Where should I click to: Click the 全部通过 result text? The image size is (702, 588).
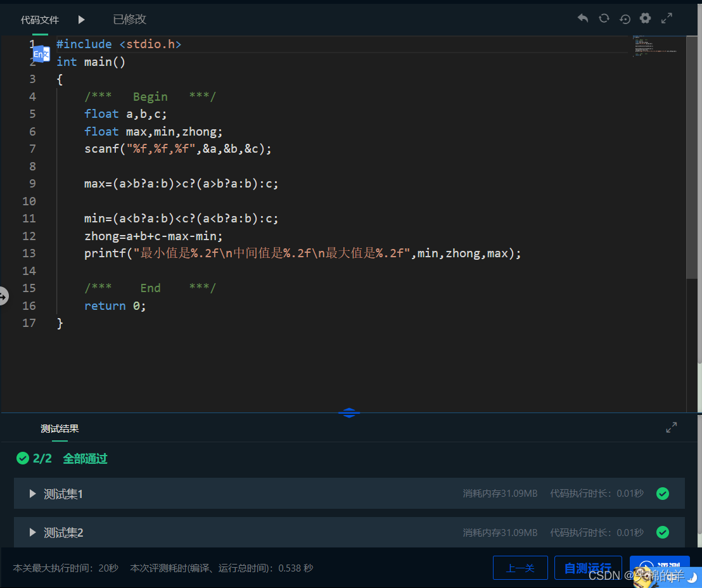(x=85, y=459)
